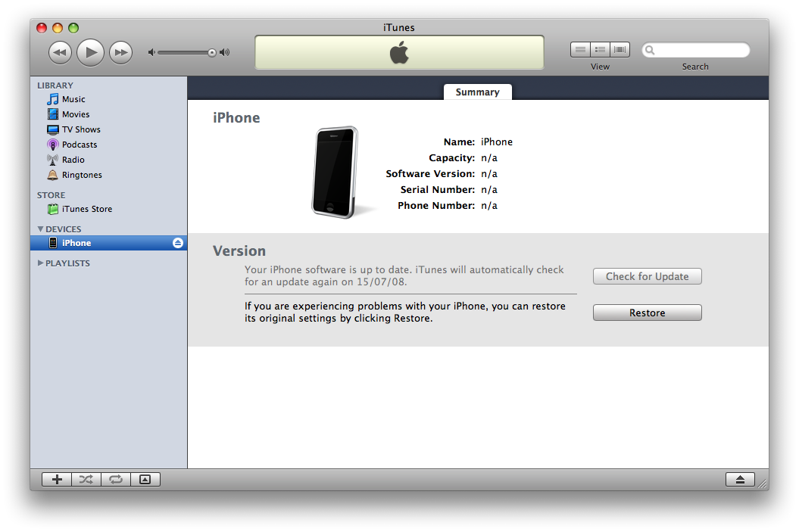799x532 pixels.
Task: Skip to the next track
Action: pyautogui.click(x=120, y=52)
